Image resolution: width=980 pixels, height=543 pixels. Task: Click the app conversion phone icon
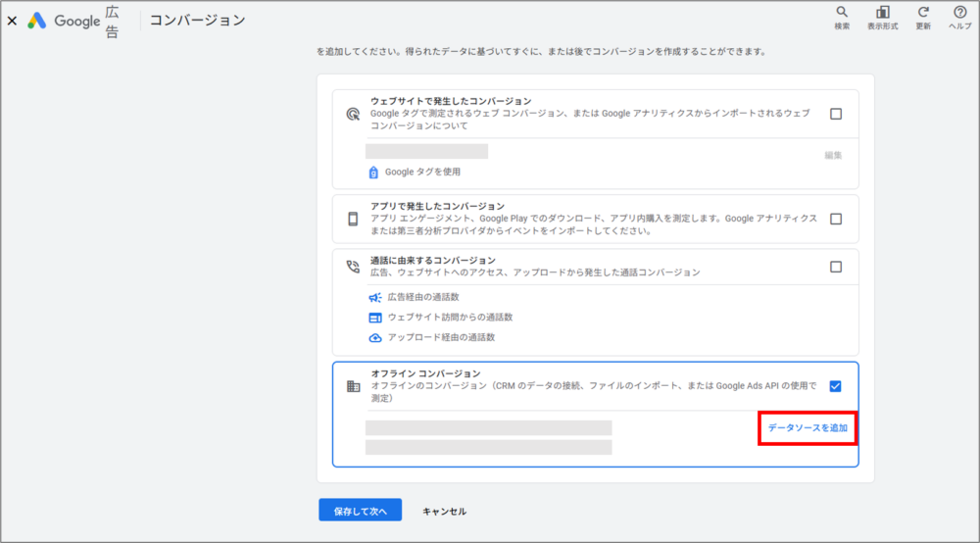click(353, 219)
